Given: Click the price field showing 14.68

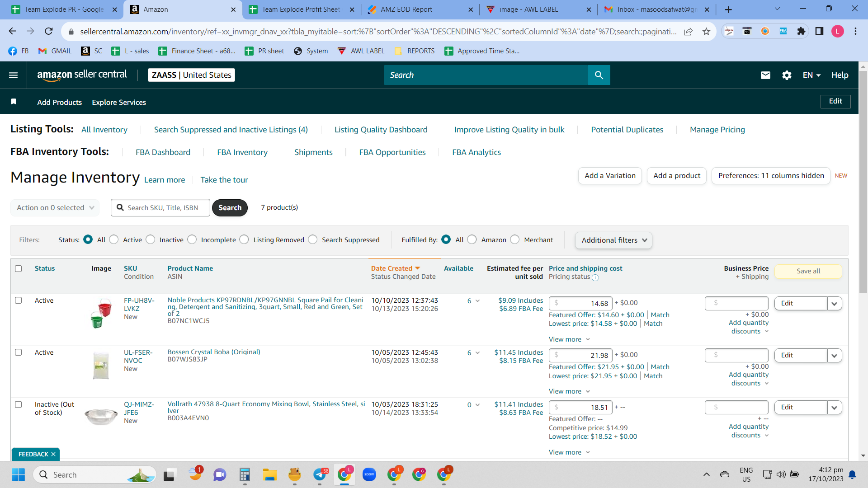Looking at the screenshot, I should [x=580, y=304].
